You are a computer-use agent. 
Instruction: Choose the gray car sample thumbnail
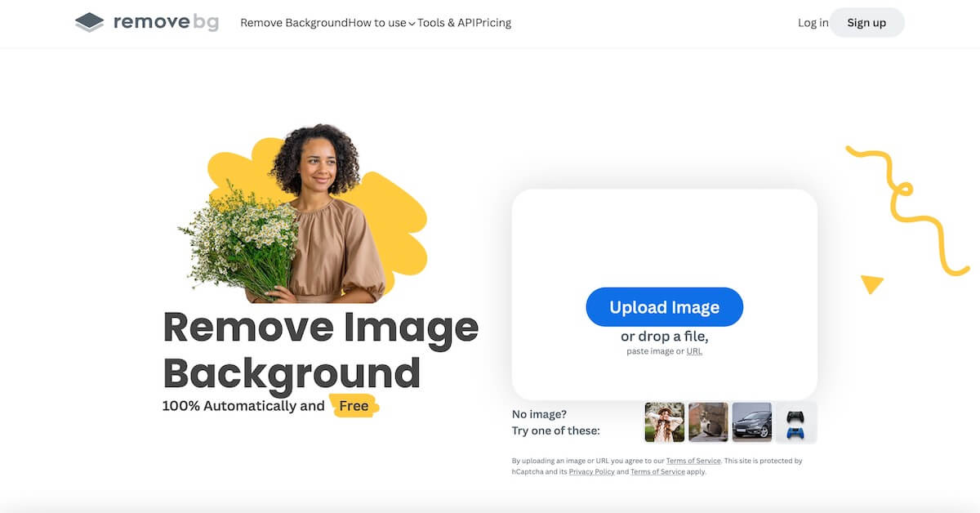pyautogui.click(x=751, y=422)
